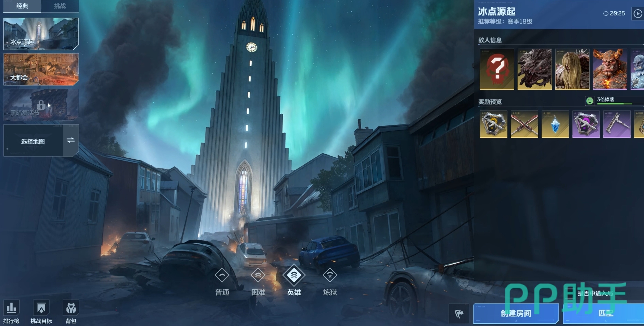The image size is (644, 326).
Task: Open the 挑战目标 challenge goals icon
Action: pyautogui.click(x=41, y=309)
